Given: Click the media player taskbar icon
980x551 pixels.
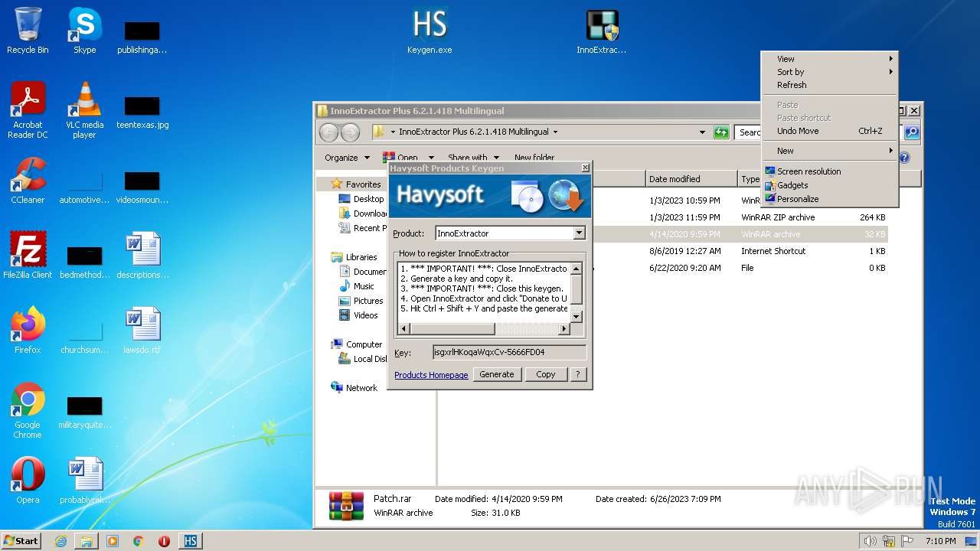Looking at the screenshot, I should click(x=113, y=541).
